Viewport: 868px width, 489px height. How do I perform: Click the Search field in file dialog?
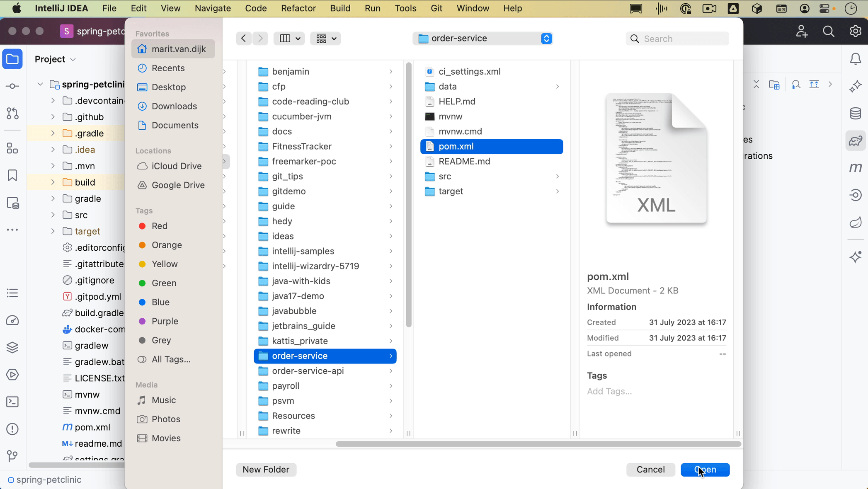point(682,39)
